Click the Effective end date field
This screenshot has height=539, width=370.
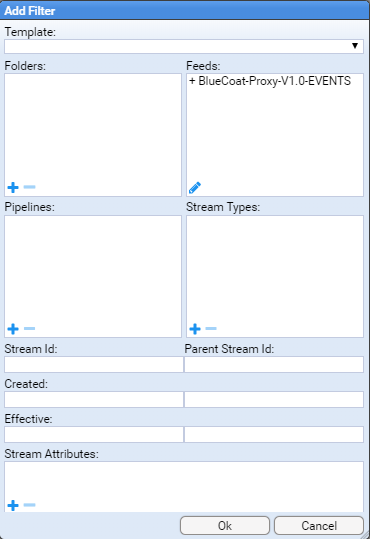(274, 434)
